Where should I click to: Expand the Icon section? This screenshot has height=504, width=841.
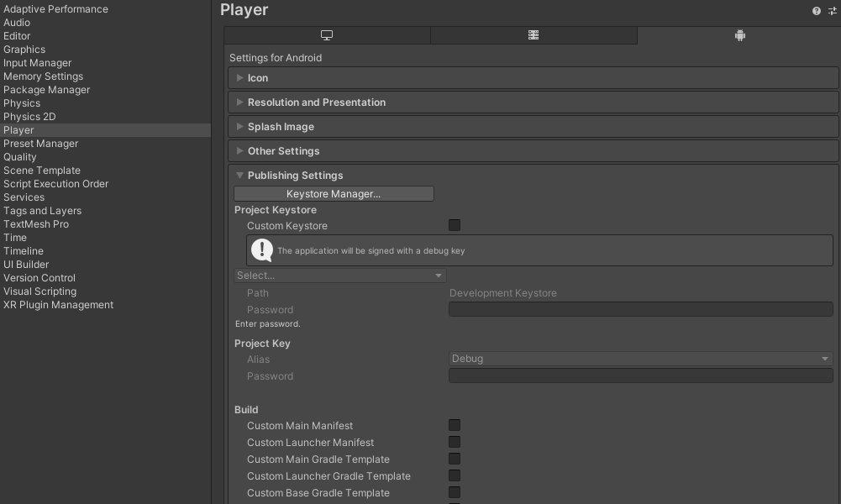pyautogui.click(x=258, y=78)
